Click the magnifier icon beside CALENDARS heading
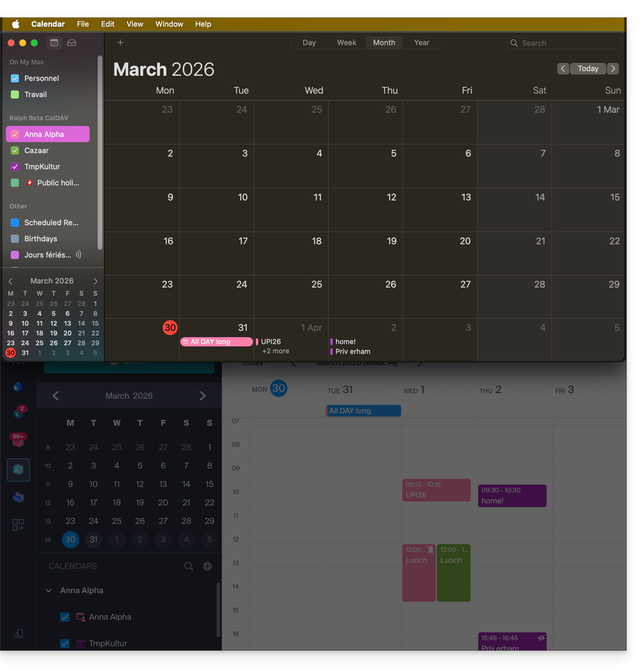 click(x=189, y=566)
